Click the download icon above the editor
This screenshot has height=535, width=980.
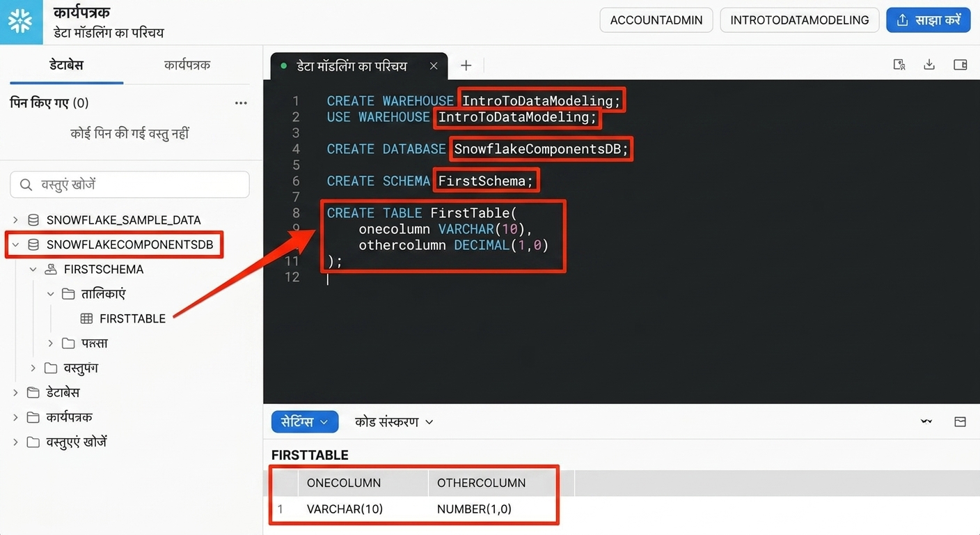(x=928, y=65)
